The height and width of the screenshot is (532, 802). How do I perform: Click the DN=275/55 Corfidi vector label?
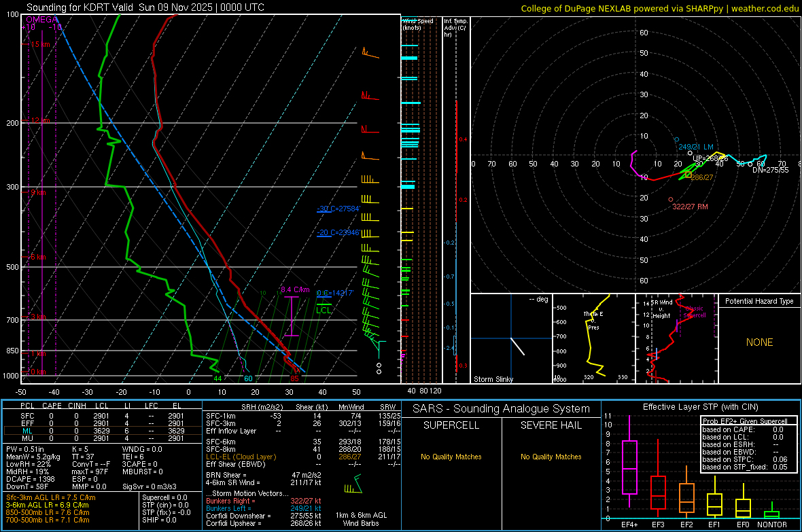point(770,170)
